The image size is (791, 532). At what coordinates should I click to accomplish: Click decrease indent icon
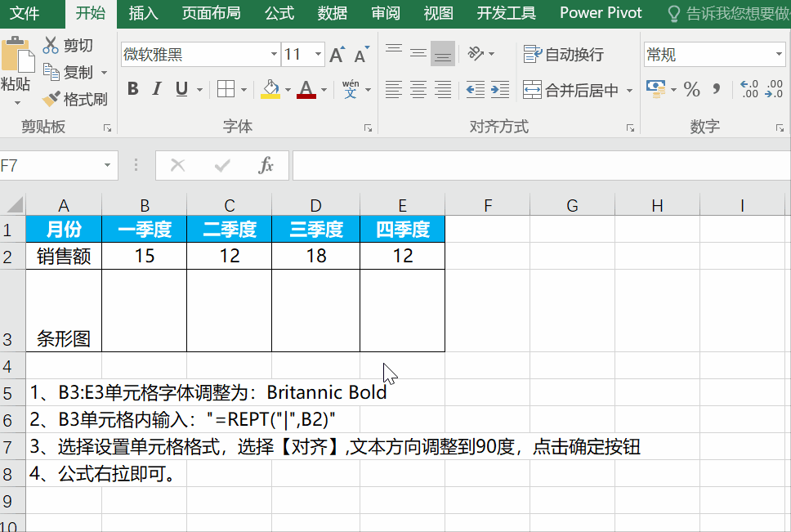click(476, 90)
